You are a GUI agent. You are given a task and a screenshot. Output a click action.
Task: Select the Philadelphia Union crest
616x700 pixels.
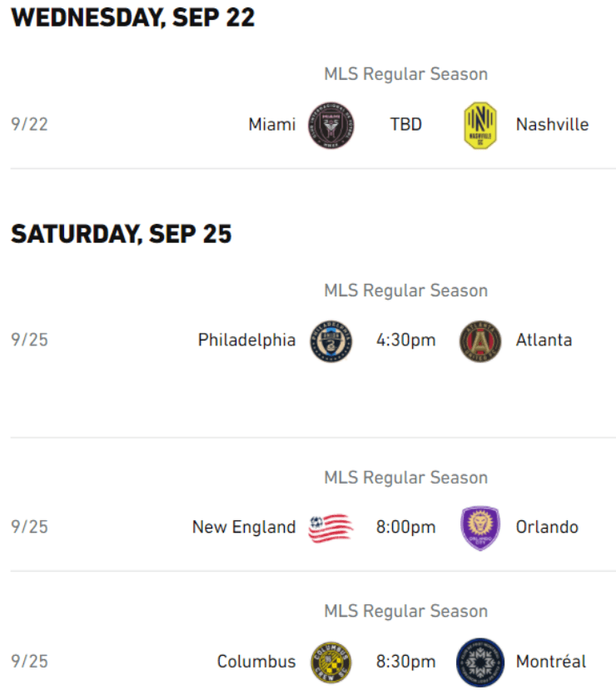pos(331,340)
